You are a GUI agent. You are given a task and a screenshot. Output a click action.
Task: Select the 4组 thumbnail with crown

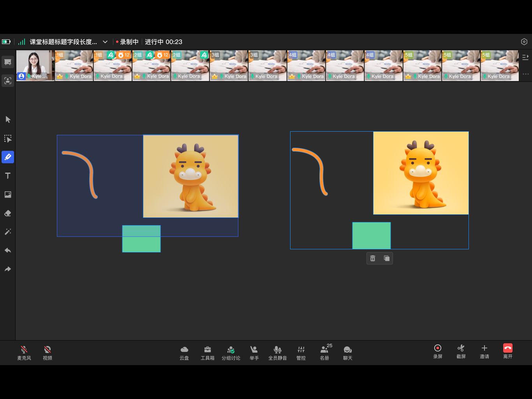(x=306, y=65)
